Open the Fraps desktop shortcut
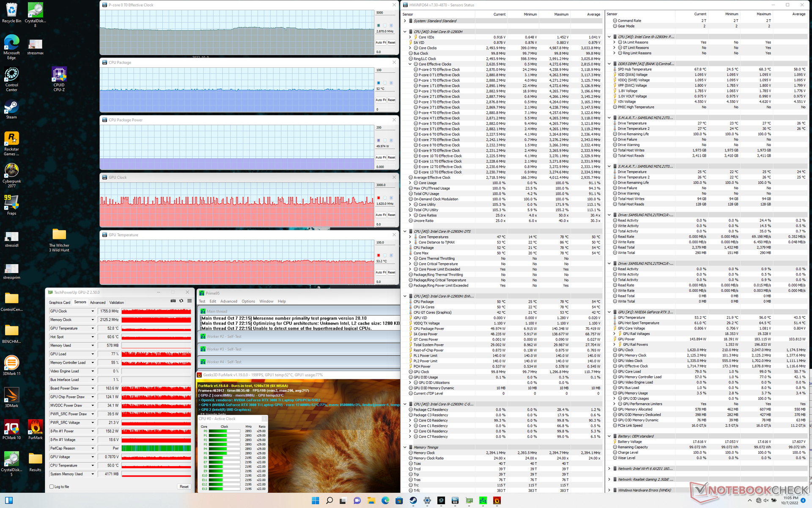812x508 pixels. coord(12,205)
